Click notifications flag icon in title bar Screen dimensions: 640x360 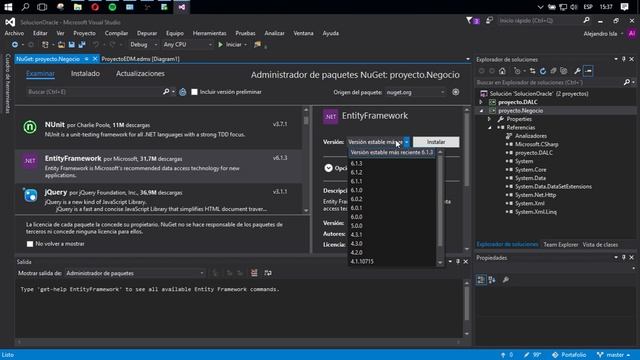(472, 20)
